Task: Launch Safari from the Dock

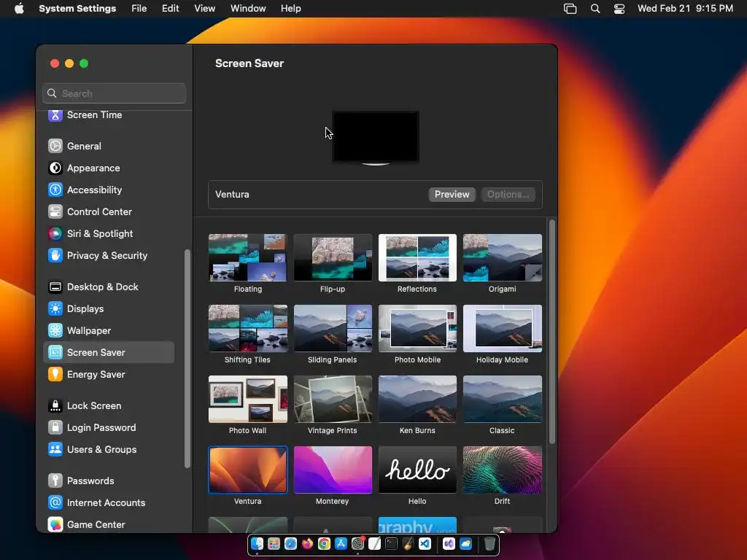Action: [x=290, y=543]
